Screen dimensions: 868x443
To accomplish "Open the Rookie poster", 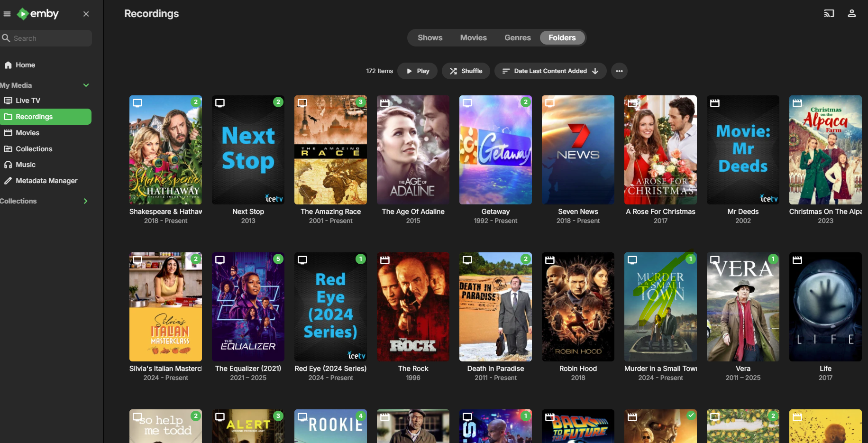I will coord(331,426).
